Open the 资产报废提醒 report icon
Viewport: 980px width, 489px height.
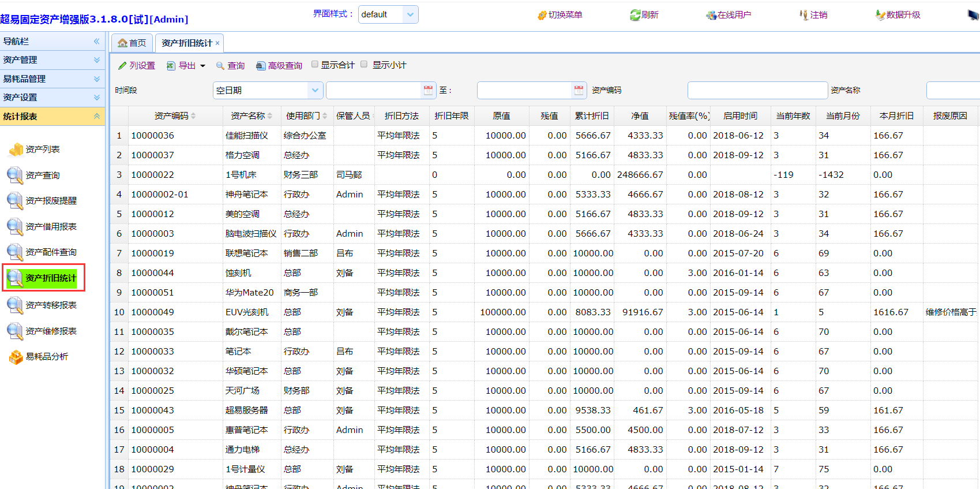click(x=16, y=201)
